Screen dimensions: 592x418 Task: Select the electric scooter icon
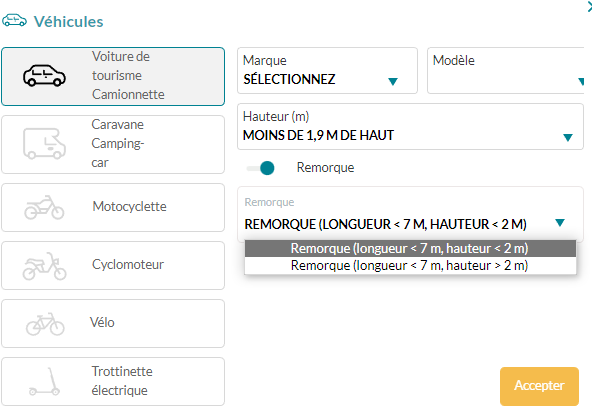(x=45, y=382)
